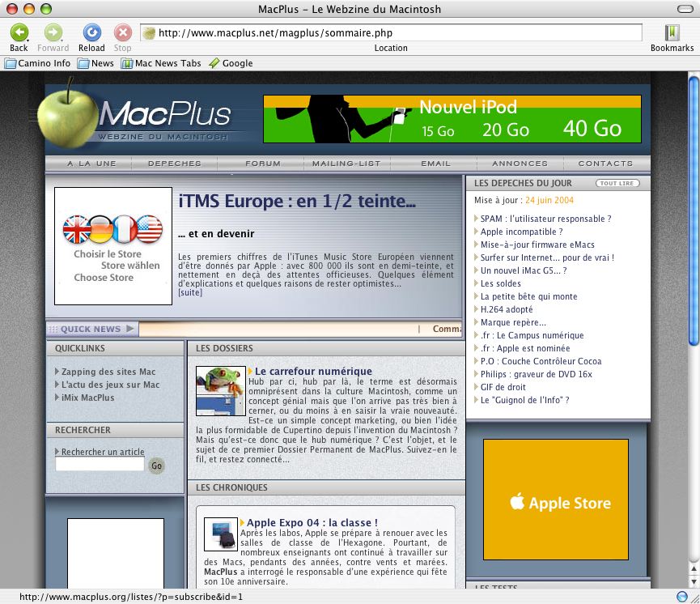Open the Camino Info bookmark folder
This screenshot has width=700, height=604.
coord(38,63)
